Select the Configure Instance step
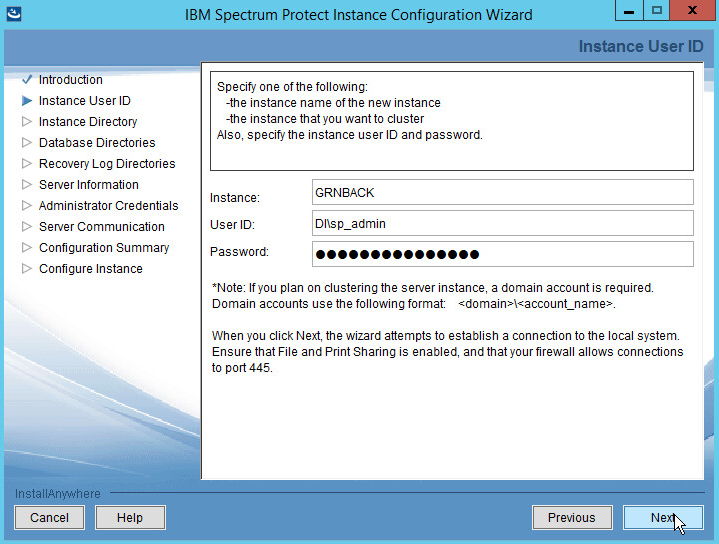719x544 pixels. 90,269
